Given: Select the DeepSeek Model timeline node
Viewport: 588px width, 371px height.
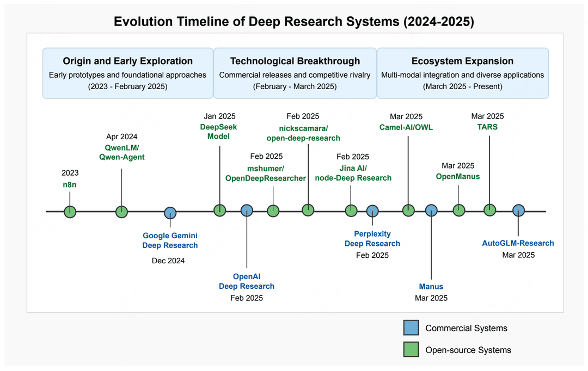Looking at the screenshot, I should pos(220,210).
